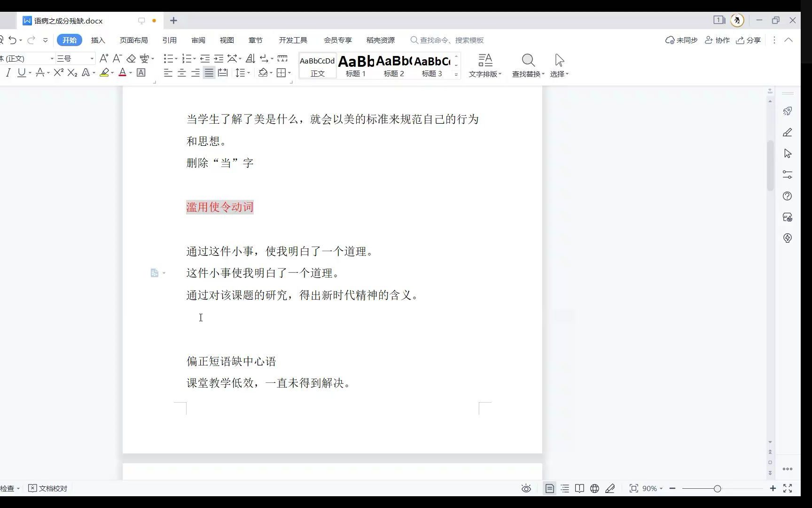Click the zoom slider handle

click(717, 489)
